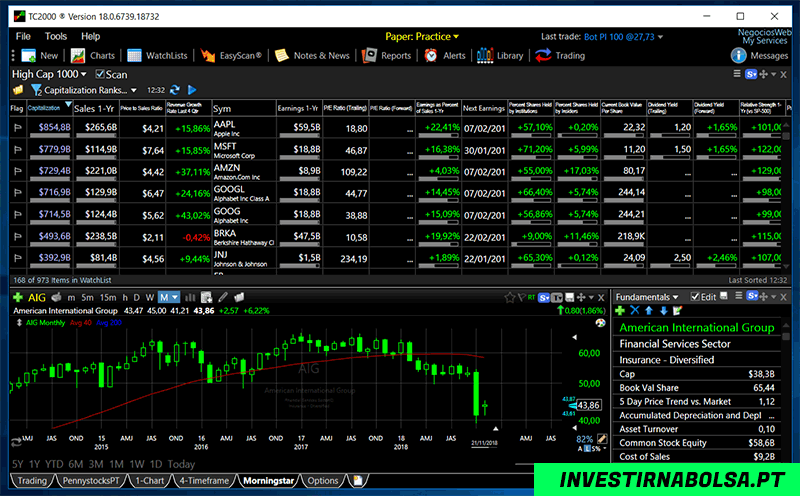
Task: Select the 5m timeframe button
Action: [87, 297]
